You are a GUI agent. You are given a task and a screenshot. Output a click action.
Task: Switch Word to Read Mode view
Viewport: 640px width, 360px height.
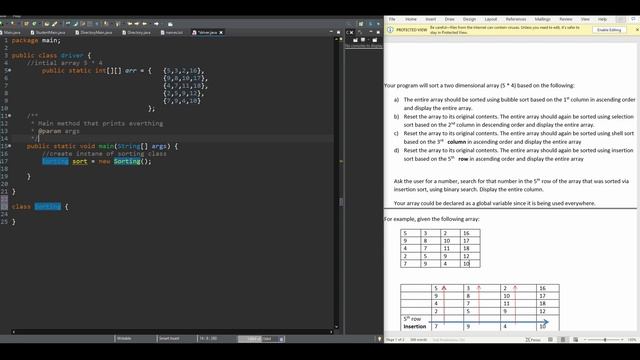point(550,340)
